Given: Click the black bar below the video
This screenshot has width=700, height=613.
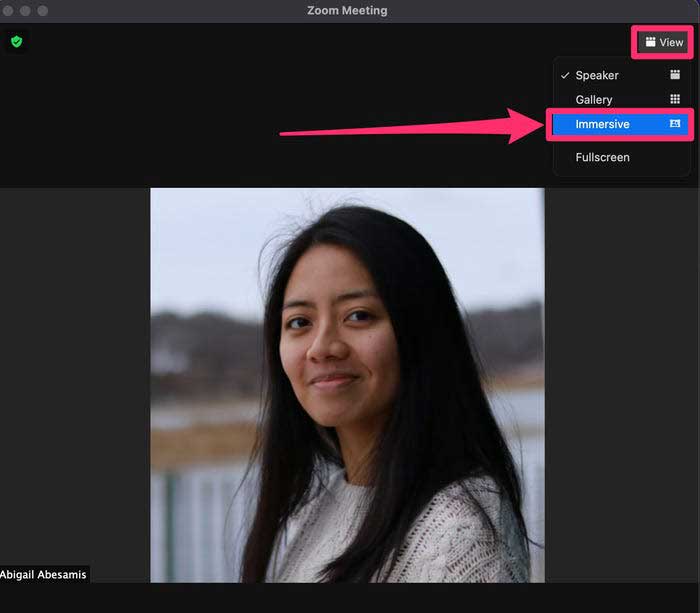Looking at the screenshot, I should point(350,598).
